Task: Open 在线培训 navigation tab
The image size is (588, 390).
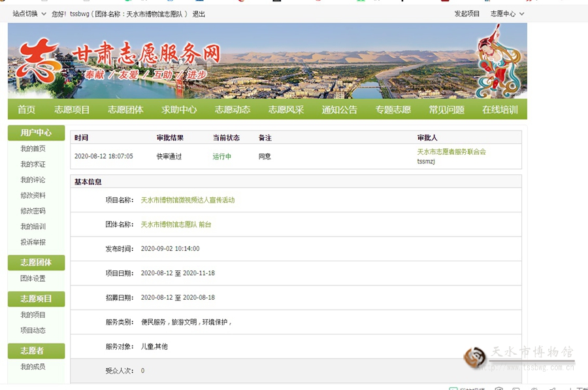Action: coord(500,110)
